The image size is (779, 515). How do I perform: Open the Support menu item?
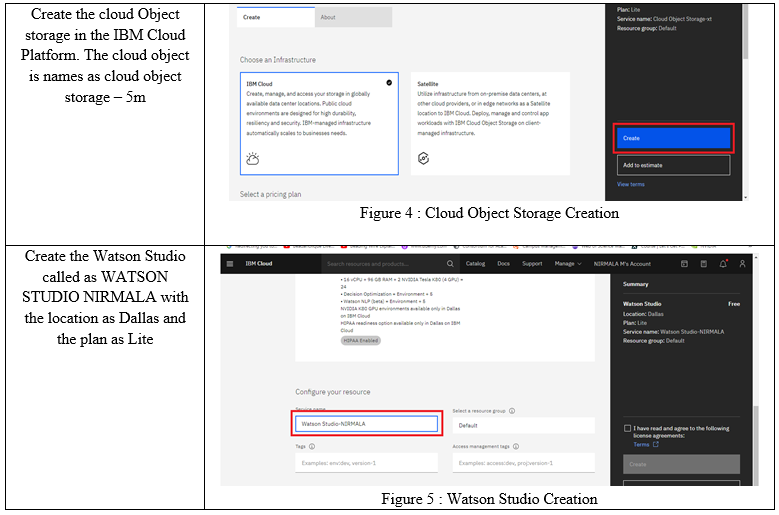532,264
